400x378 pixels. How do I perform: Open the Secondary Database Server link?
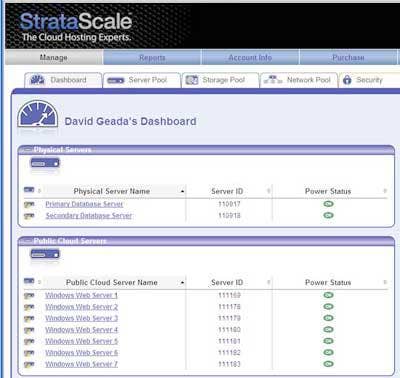(x=89, y=216)
